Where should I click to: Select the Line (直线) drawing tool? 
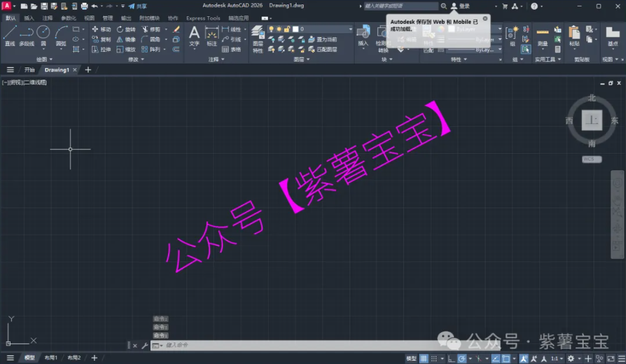10,35
